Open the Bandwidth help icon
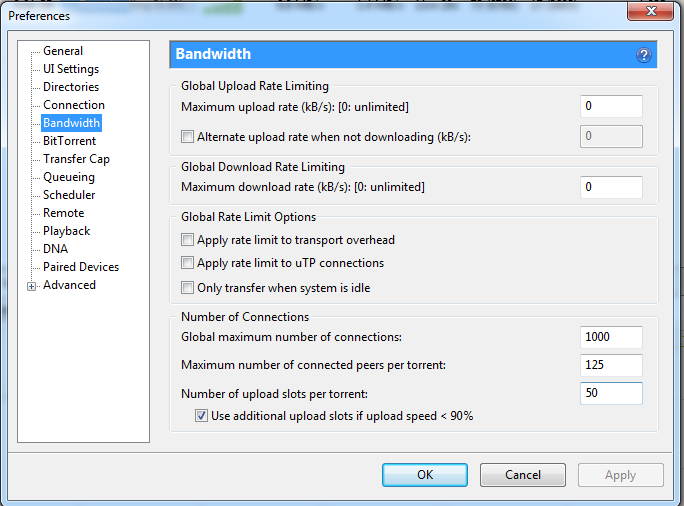The width and height of the screenshot is (684, 506). 643,55
